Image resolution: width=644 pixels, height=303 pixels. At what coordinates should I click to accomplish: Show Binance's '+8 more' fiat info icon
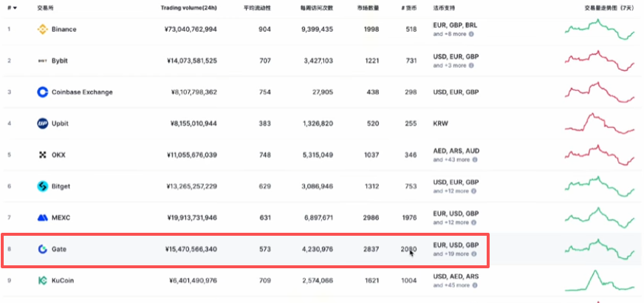coord(471,34)
